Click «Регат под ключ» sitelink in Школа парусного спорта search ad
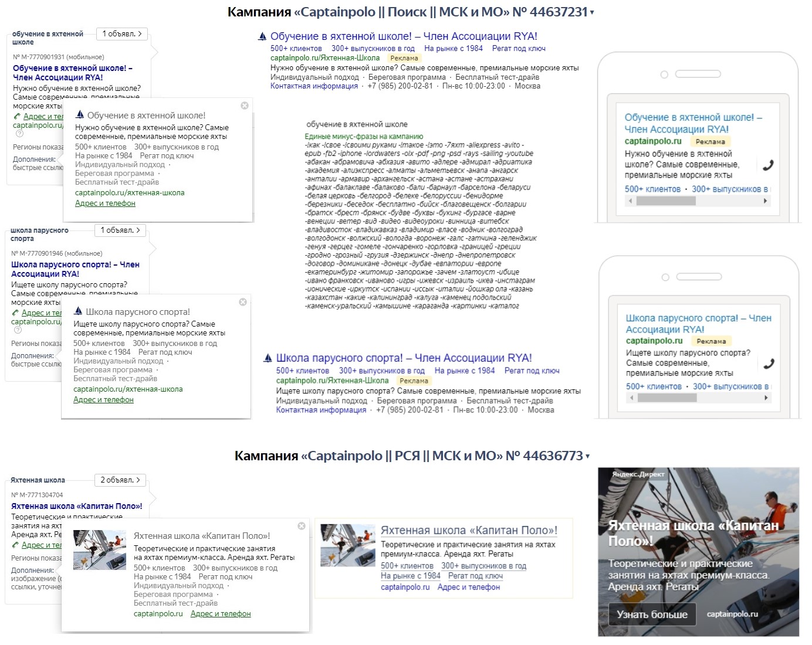This screenshot has width=812, height=645. tap(532, 371)
